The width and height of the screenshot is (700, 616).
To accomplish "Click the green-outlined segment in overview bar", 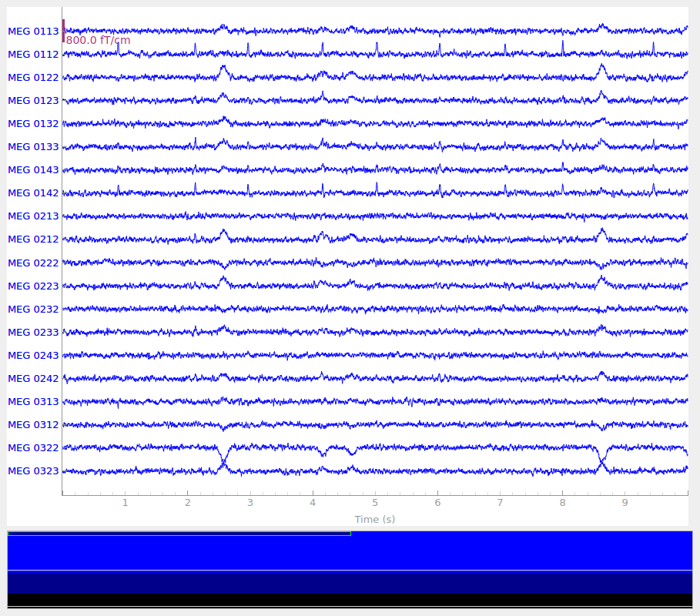I will pyautogui.click(x=179, y=533).
